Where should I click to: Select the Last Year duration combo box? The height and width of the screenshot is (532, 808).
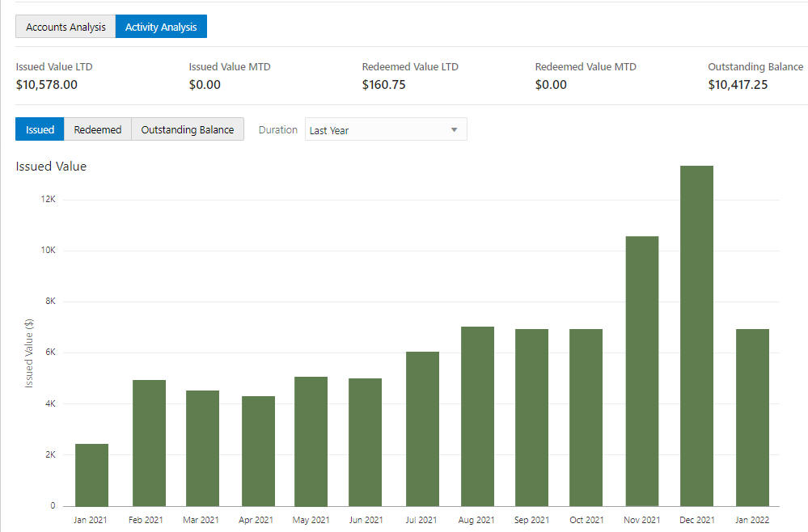pyautogui.click(x=386, y=129)
